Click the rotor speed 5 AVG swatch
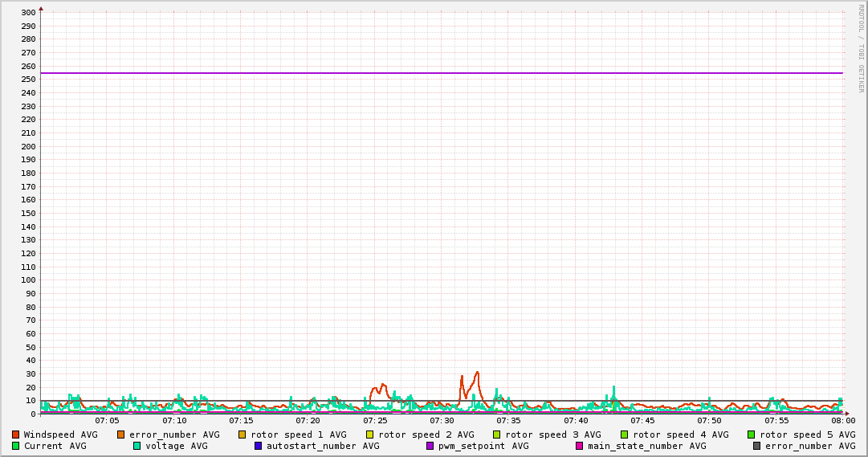 point(752,435)
